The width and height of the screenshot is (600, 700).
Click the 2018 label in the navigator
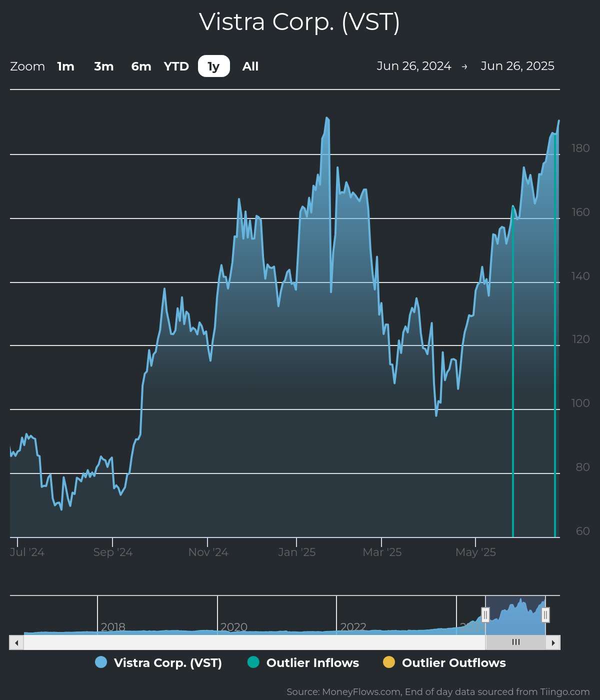coord(113,627)
